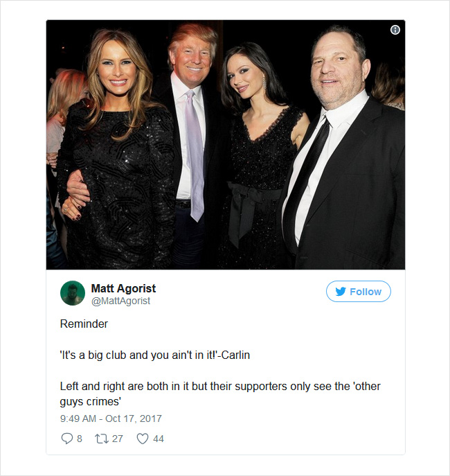This screenshot has height=476, width=450.
Task: Click the reply speech bubble icon
Action: point(66,439)
